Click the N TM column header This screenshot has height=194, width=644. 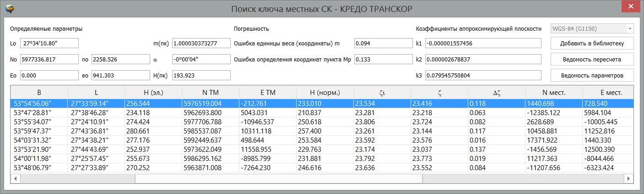pos(211,92)
